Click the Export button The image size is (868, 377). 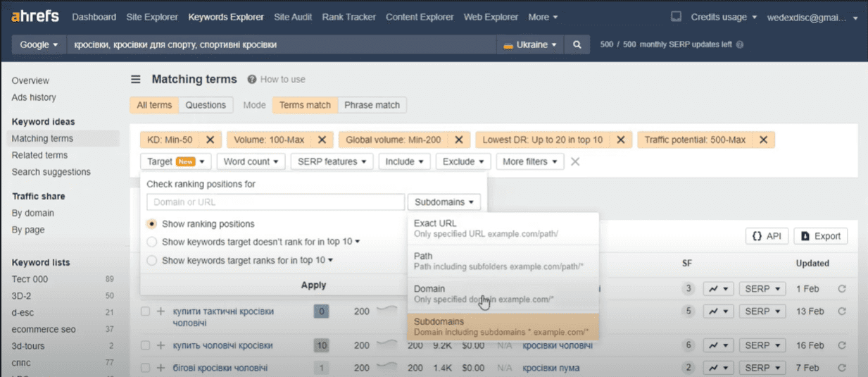(x=821, y=236)
